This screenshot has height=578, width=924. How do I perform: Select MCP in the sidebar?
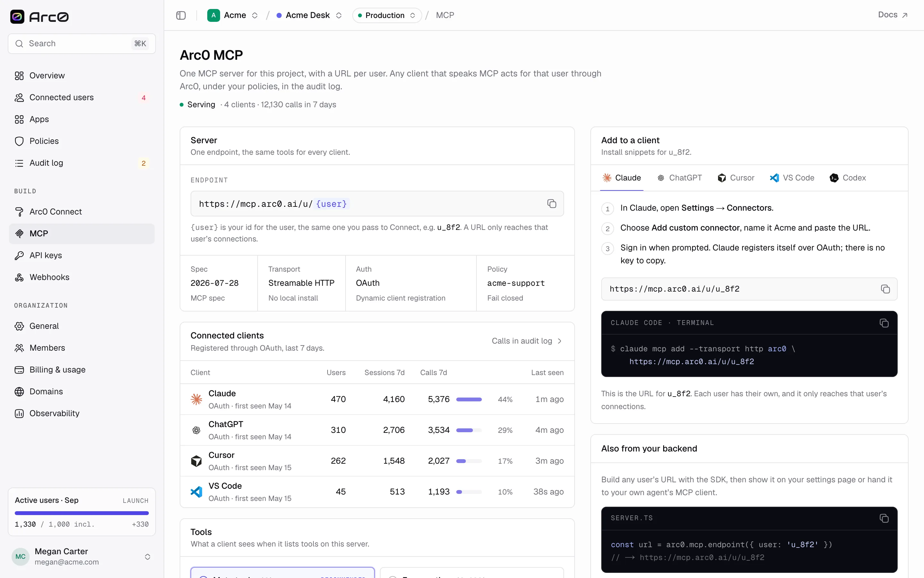click(82, 233)
